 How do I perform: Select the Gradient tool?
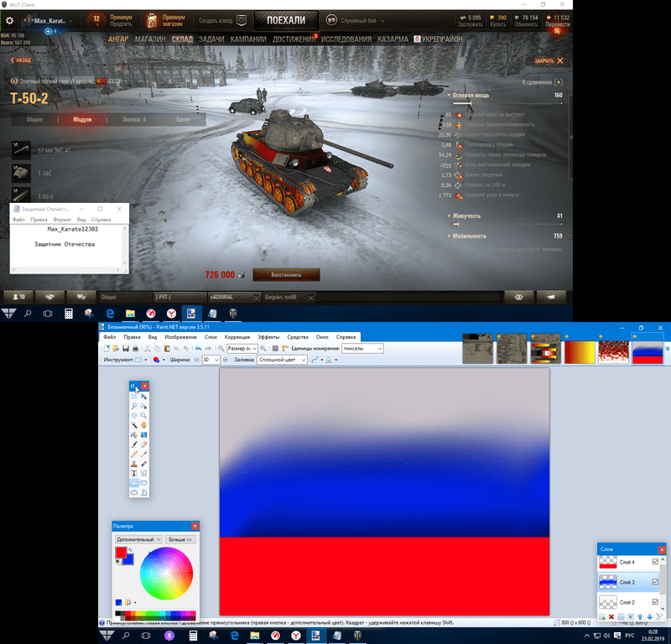(143, 434)
